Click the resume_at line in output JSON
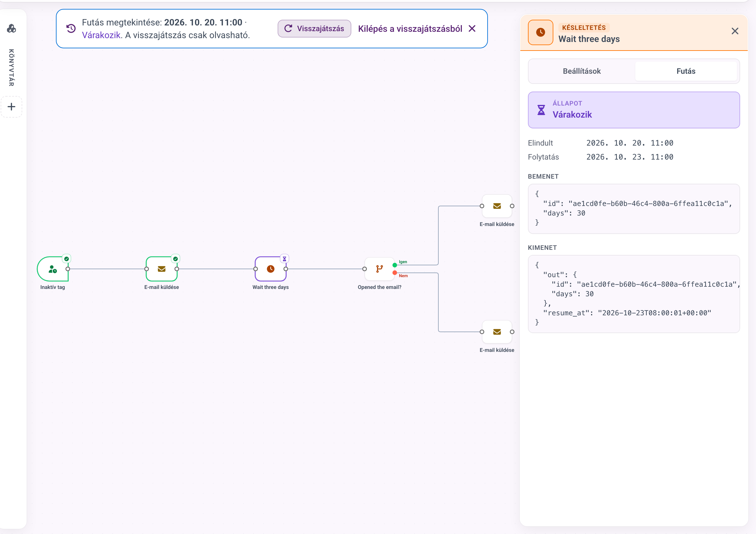The height and width of the screenshot is (534, 756). click(627, 313)
